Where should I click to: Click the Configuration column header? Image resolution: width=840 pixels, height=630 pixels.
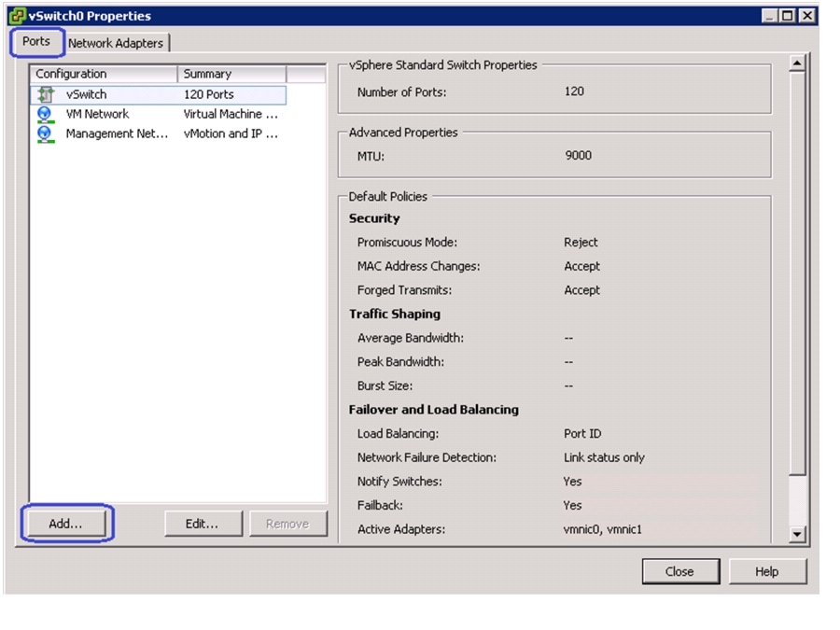point(104,74)
